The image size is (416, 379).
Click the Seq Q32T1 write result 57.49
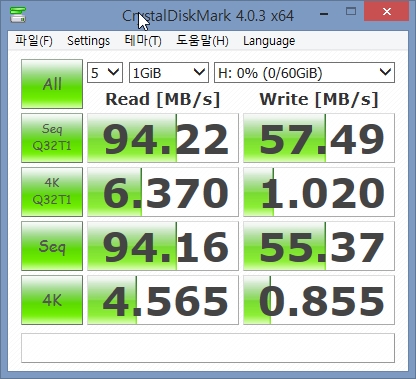[x=319, y=138]
